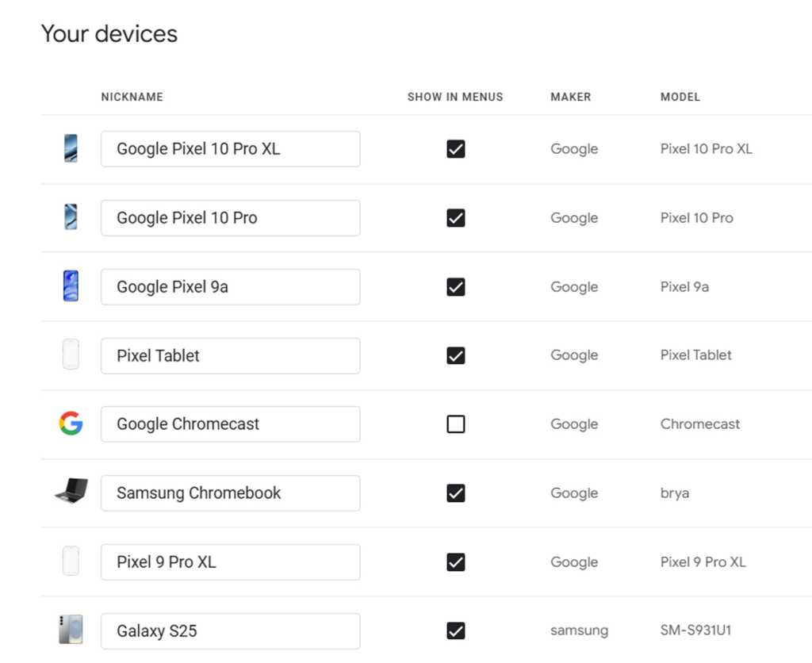Screen dimensions: 812x663
Task: Click the Nickname column header
Action: [132, 97]
